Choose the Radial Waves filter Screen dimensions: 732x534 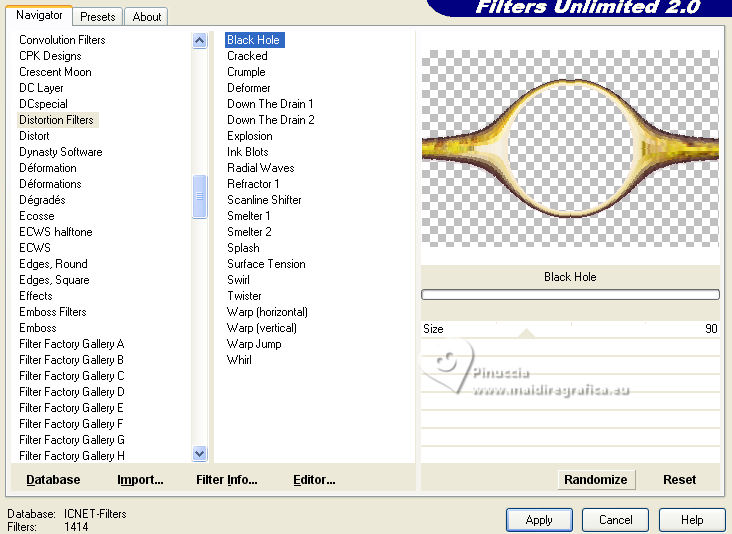click(x=260, y=168)
